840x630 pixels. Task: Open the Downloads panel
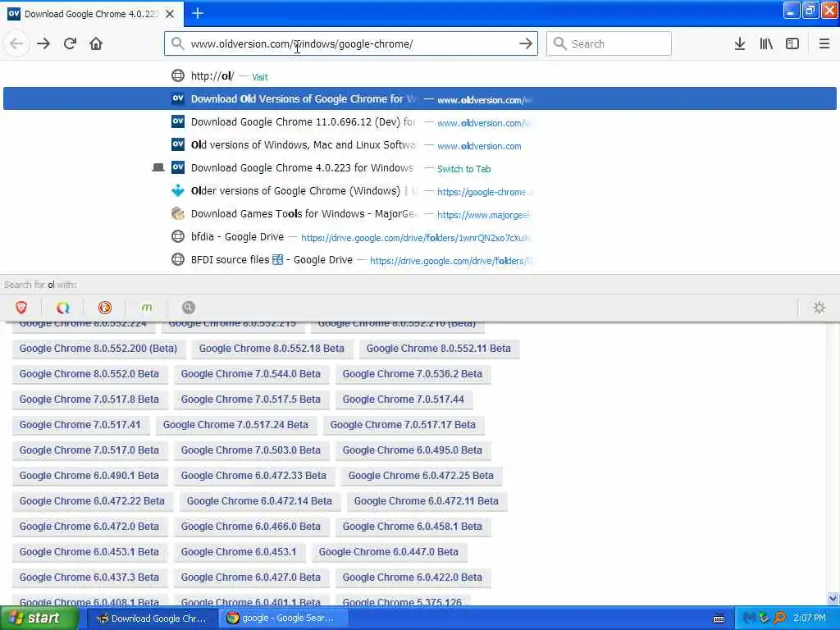pos(739,43)
